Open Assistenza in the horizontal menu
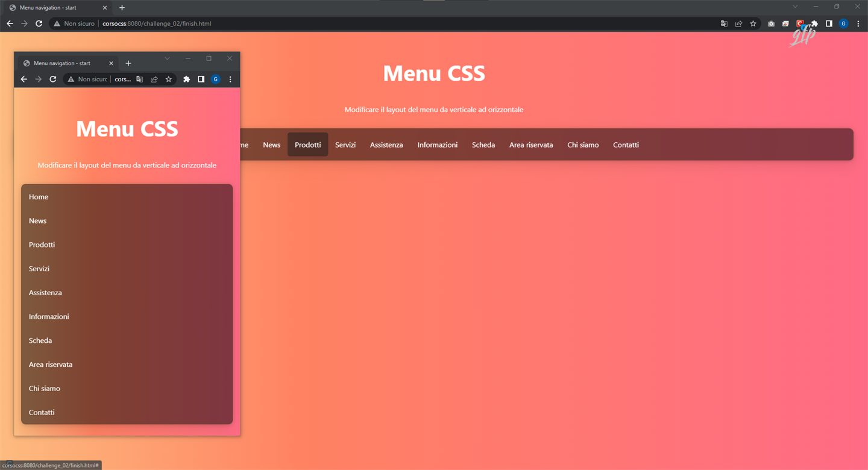The width and height of the screenshot is (868, 470). click(x=386, y=145)
